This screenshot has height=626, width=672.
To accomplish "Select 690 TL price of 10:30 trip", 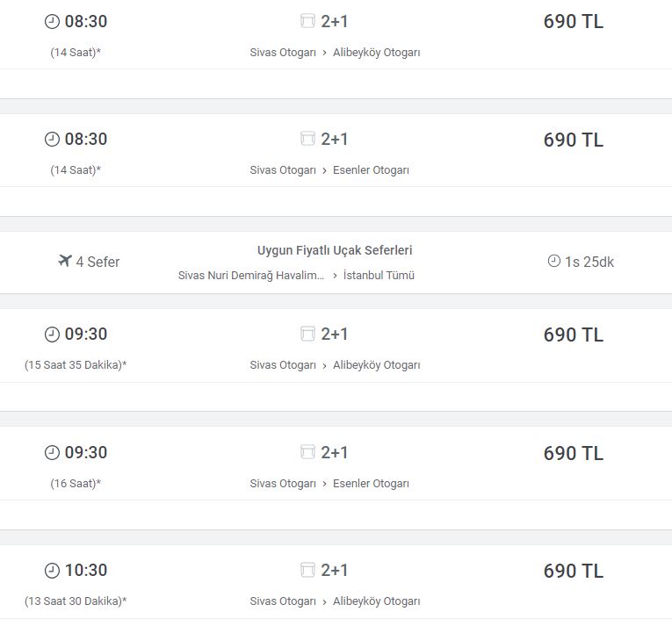I will point(573,571).
